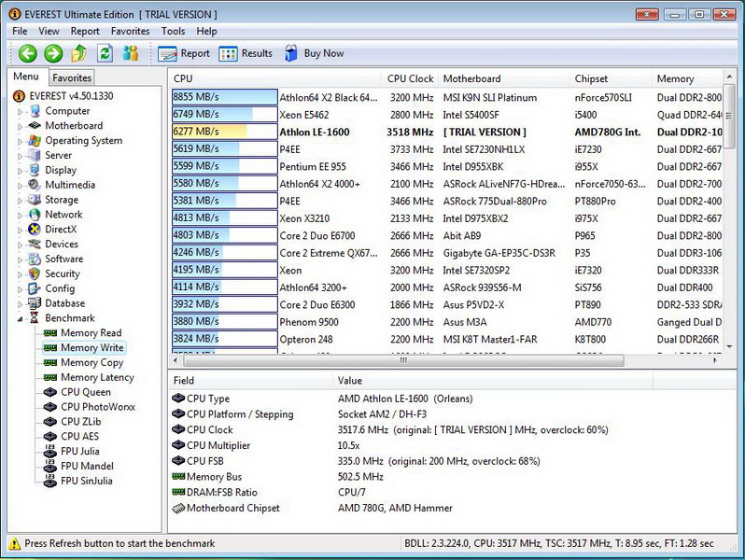Open the View menu
The width and height of the screenshot is (745, 560).
49,32
